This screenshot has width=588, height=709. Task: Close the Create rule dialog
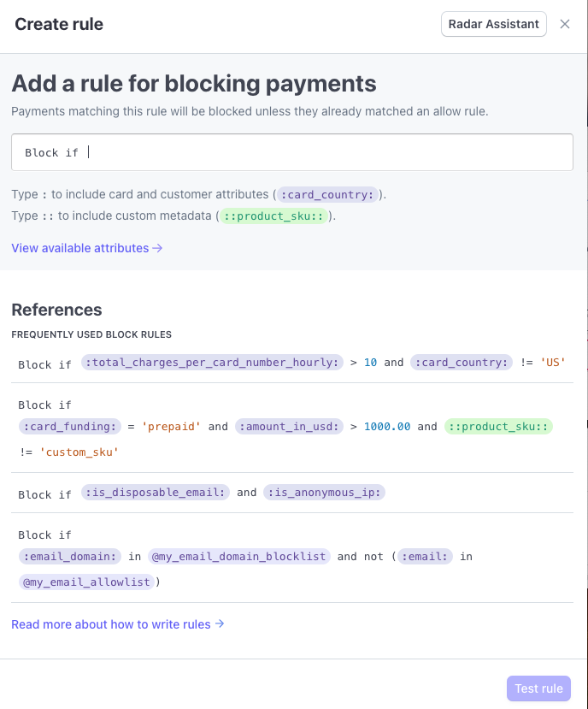[565, 24]
